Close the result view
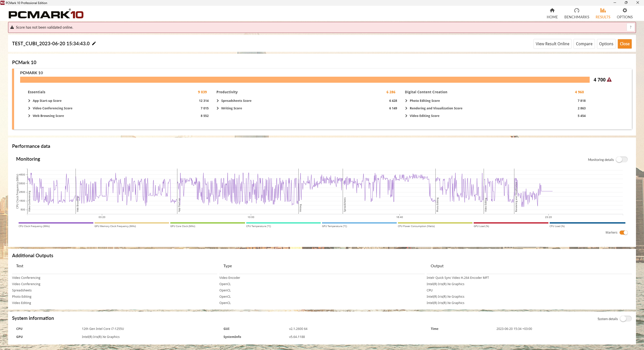Viewport: 644px width, 350px height. pyautogui.click(x=625, y=44)
